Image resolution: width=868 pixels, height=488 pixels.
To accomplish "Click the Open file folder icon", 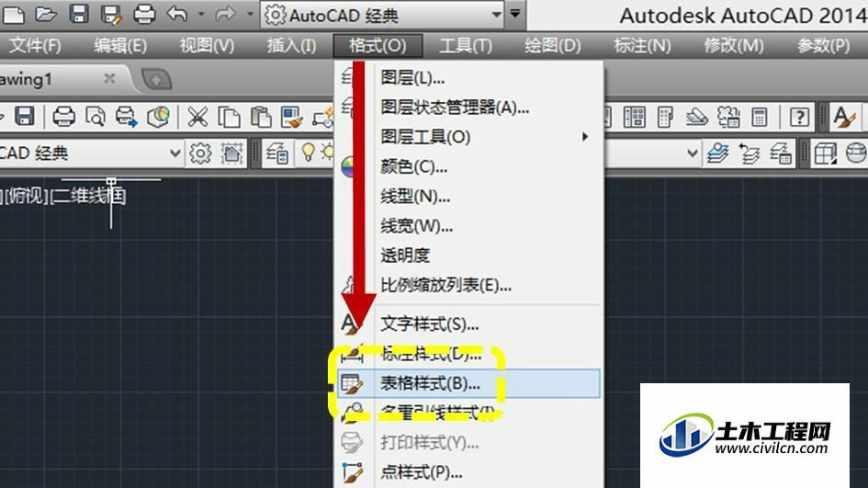I will pos(46,14).
